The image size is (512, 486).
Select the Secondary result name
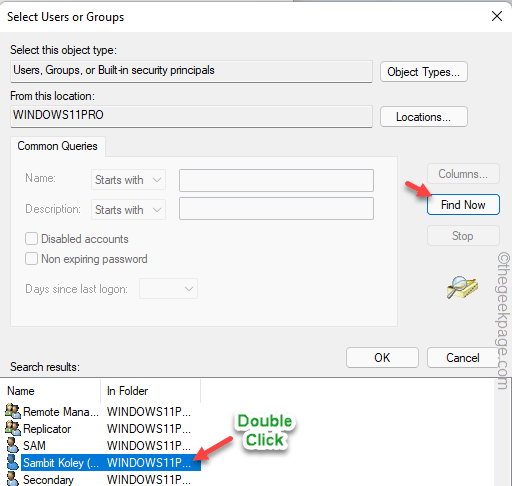[48, 480]
